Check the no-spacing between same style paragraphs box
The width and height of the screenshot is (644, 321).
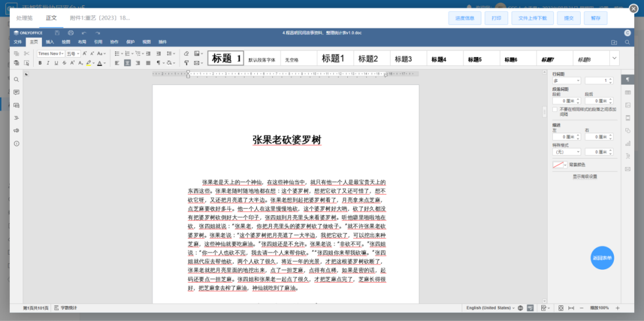coord(555,109)
